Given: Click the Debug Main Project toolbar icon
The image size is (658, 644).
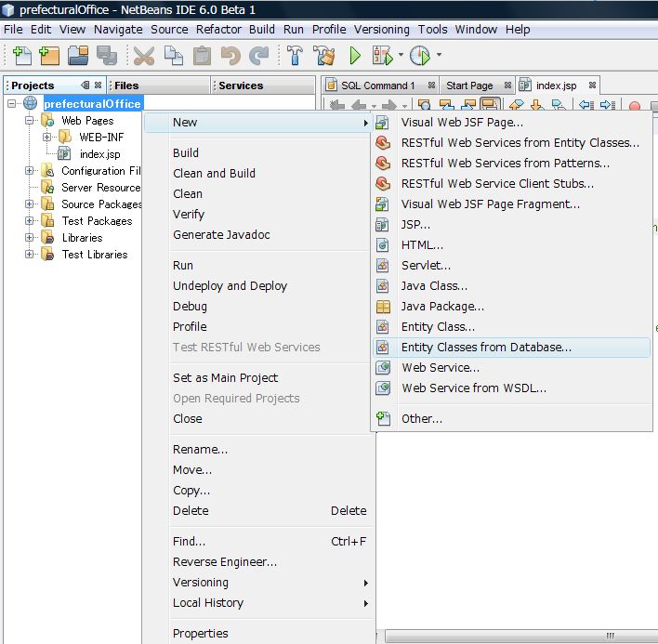Looking at the screenshot, I should point(382,56).
